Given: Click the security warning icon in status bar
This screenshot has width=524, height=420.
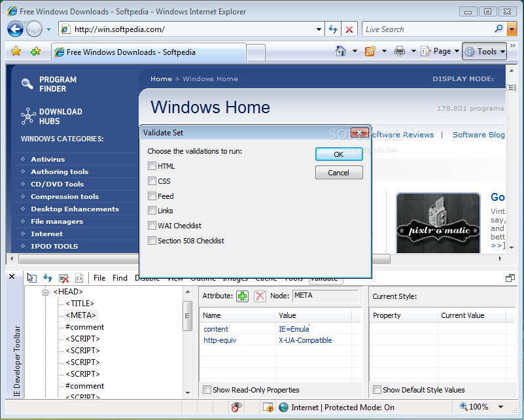Looking at the screenshot, I should click(268, 407).
